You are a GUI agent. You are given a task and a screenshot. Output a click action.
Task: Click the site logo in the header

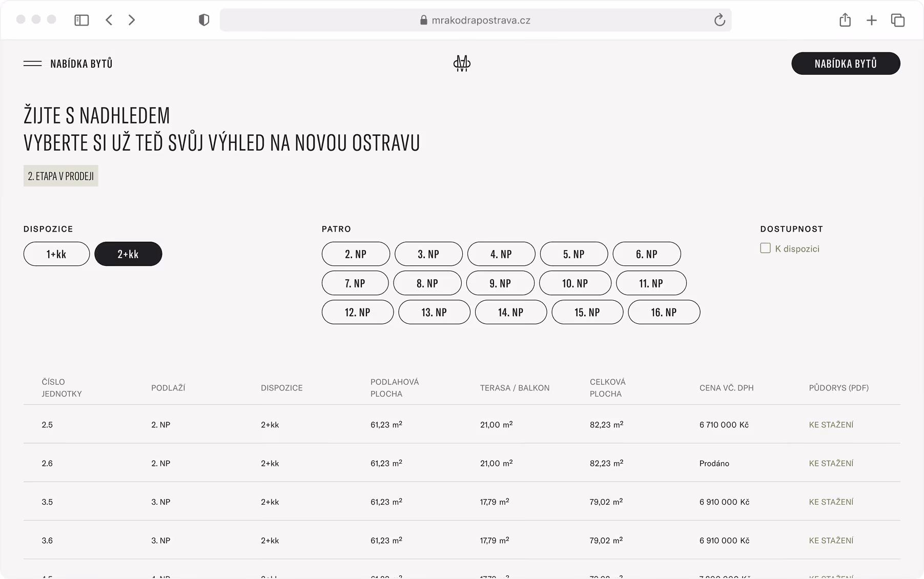coord(462,64)
